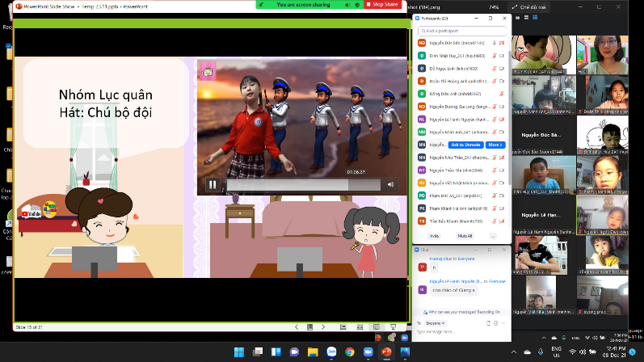Viewport: 644px width, 362px height.
Task: Click the Mute All button
Action: coord(465,235)
